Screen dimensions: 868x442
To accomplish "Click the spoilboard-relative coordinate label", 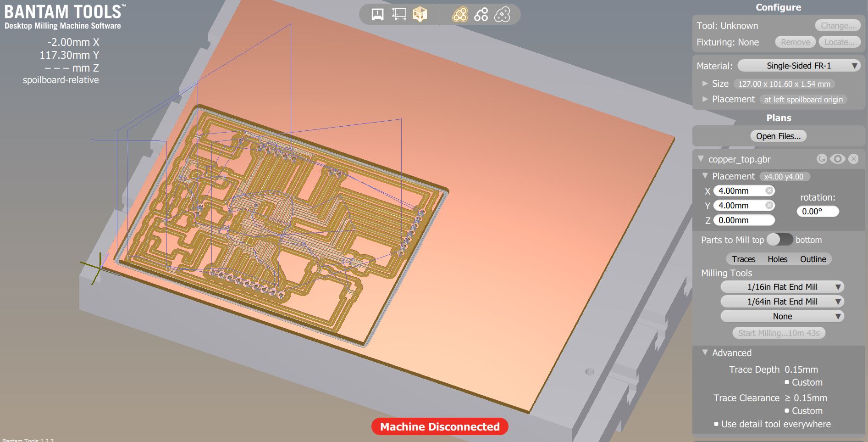I will click(61, 80).
